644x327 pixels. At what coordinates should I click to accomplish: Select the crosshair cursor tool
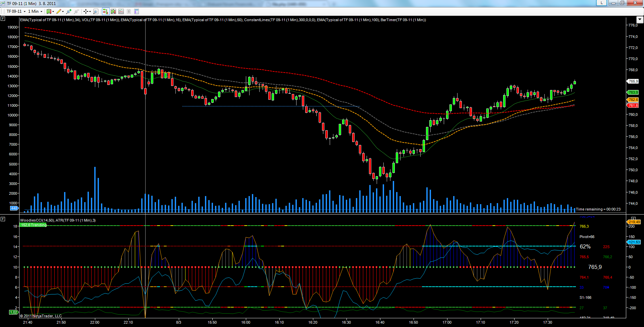coord(87,11)
